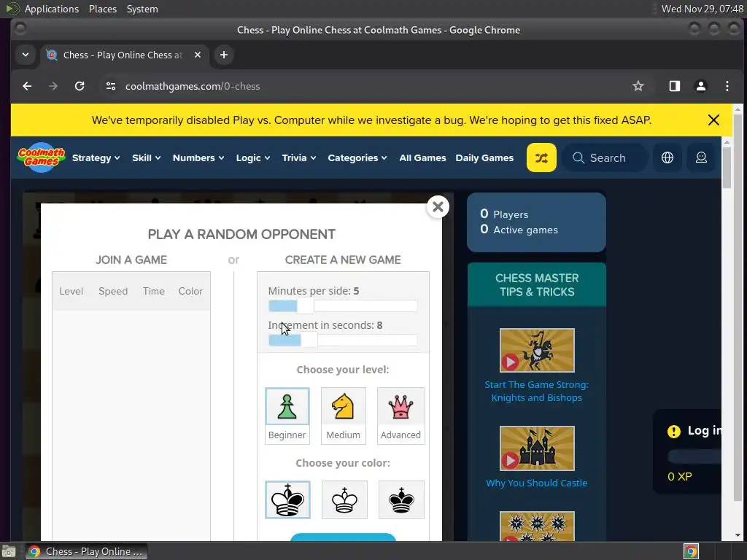Expand the Strategy menu
Screen dimensions: 747x560
click(96, 158)
